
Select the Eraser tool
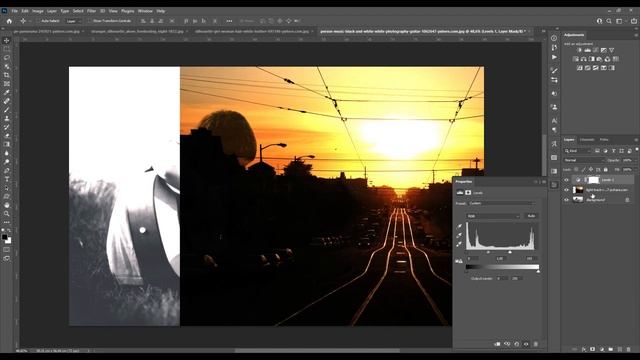[x=7, y=136]
